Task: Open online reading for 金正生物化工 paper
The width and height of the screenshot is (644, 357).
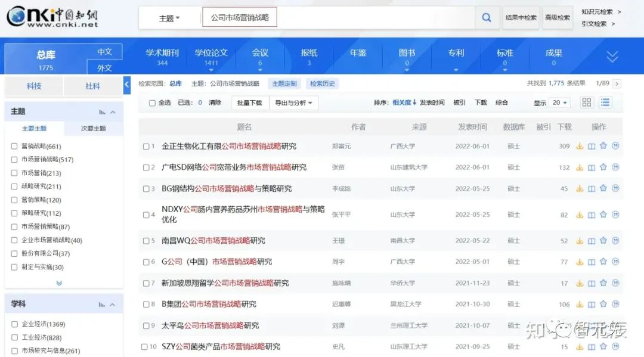Action: (592, 146)
